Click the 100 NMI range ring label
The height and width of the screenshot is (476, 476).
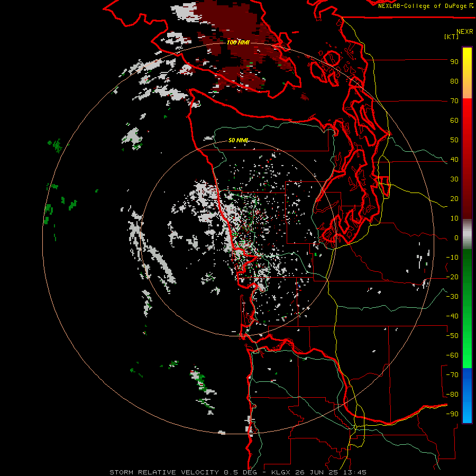tap(238, 42)
